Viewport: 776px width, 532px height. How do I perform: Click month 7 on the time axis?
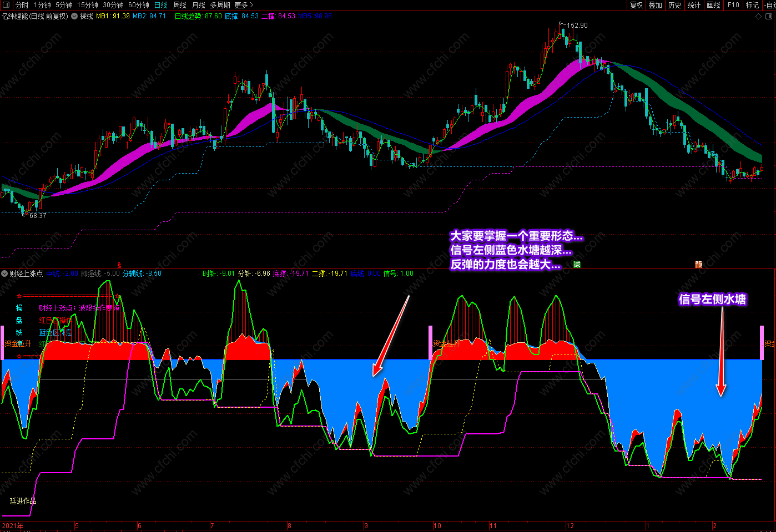pos(212,525)
